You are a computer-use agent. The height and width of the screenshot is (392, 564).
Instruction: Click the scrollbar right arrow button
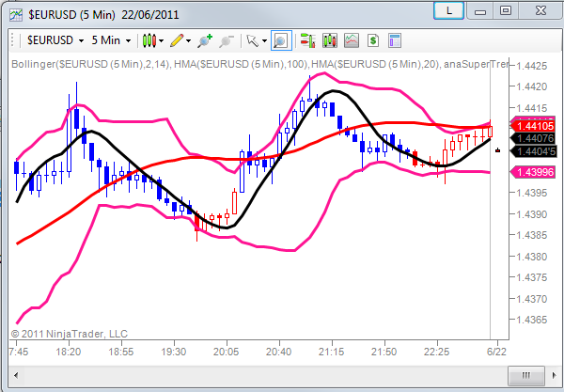tap(554, 375)
